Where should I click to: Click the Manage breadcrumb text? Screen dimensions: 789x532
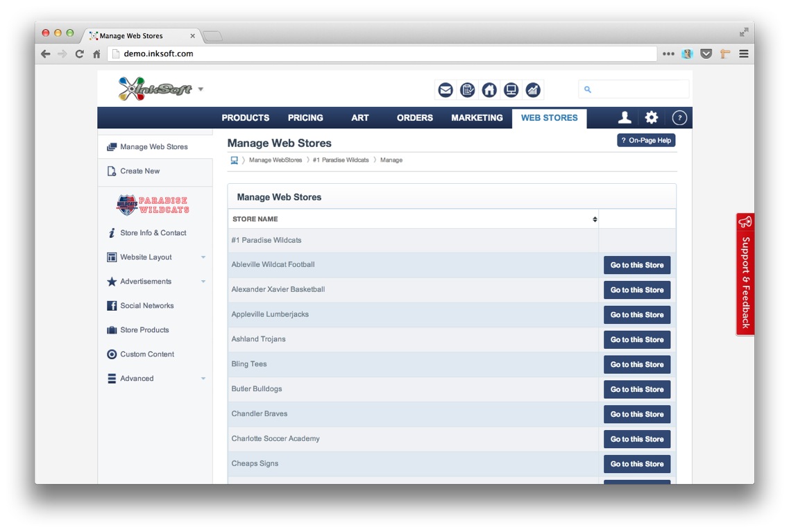pyautogui.click(x=391, y=160)
